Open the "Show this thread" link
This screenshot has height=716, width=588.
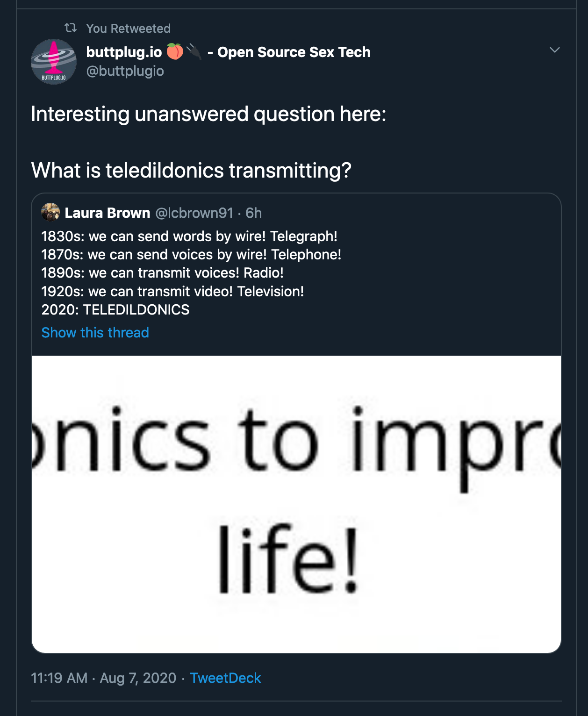(95, 333)
